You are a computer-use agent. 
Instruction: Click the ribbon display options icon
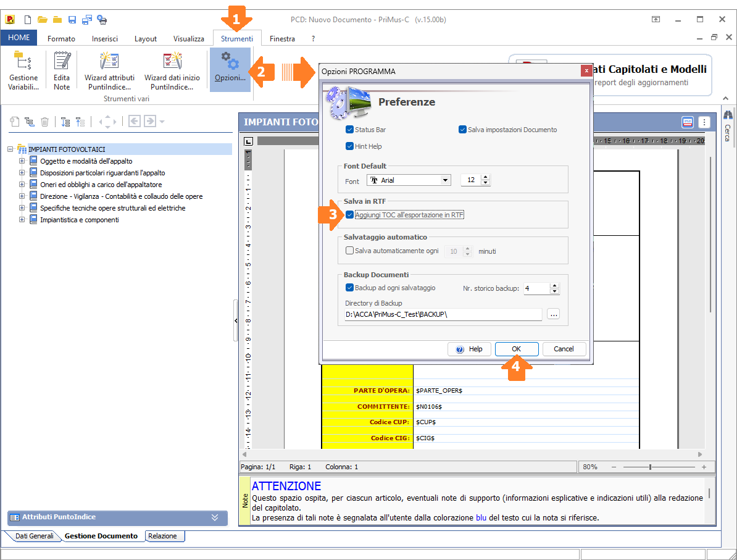(x=656, y=19)
